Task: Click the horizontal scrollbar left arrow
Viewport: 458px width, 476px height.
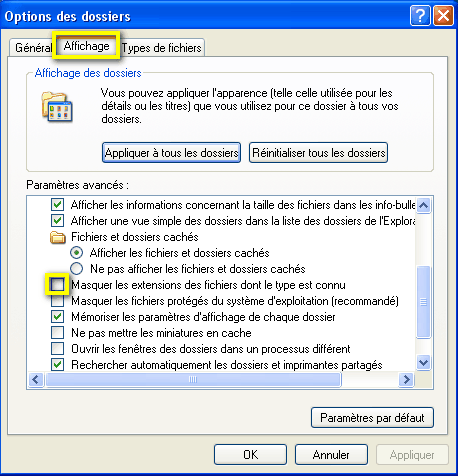Action: point(36,379)
